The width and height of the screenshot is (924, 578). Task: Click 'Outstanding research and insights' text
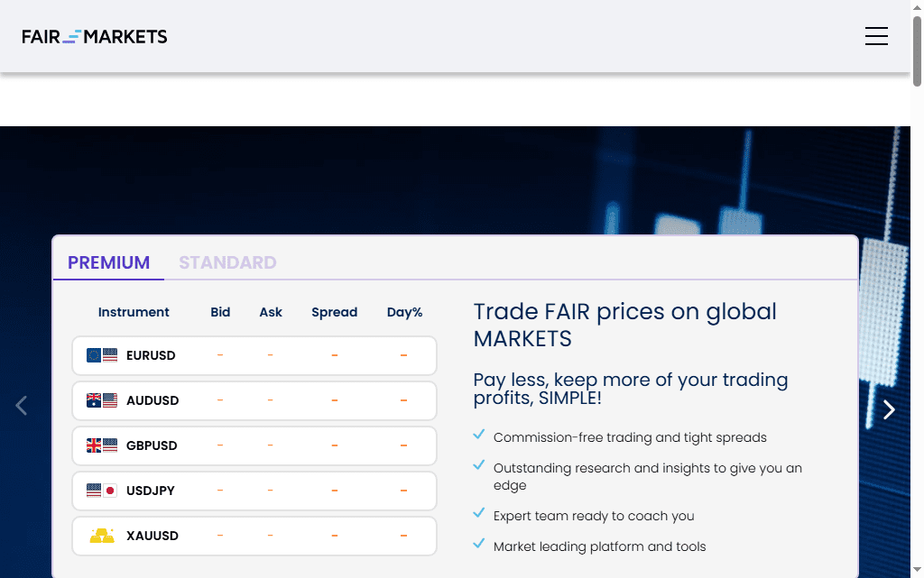coord(648,476)
